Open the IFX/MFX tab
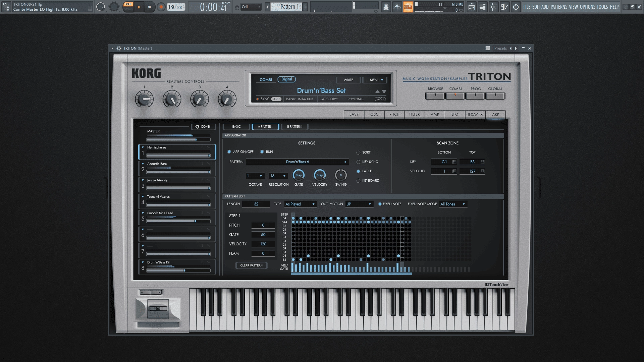Image resolution: width=644 pixels, height=362 pixels. (475, 114)
